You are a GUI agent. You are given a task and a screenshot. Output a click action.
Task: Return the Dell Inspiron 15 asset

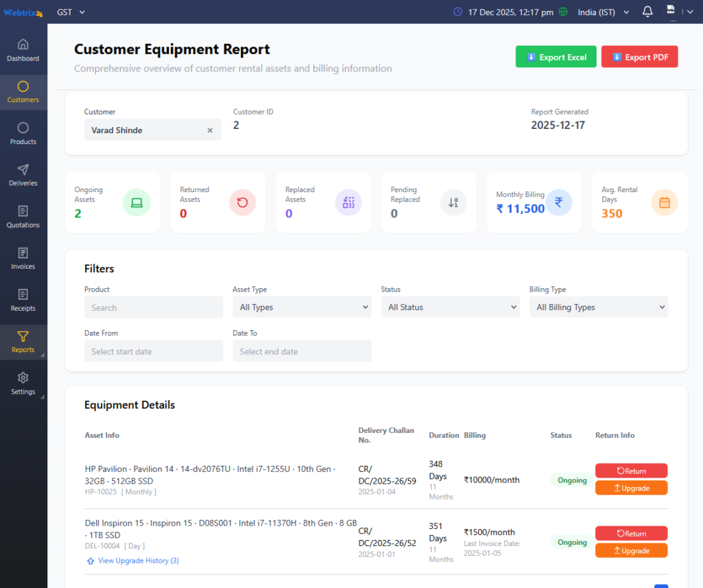(x=632, y=534)
